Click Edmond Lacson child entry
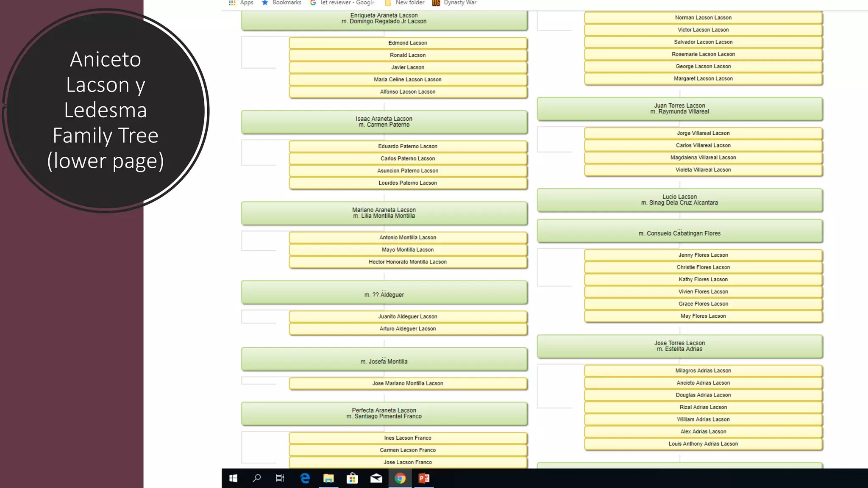The width and height of the screenshot is (868, 488). click(x=408, y=43)
